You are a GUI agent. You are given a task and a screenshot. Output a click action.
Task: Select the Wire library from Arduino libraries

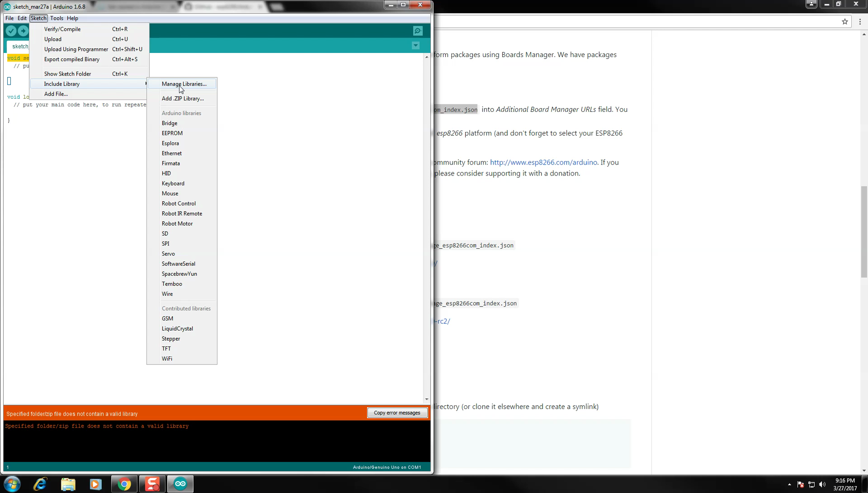click(x=167, y=293)
